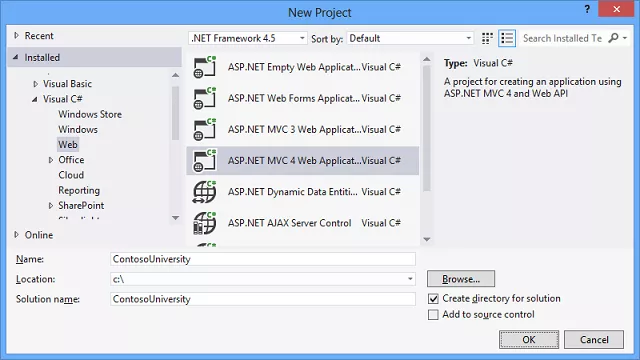Image resolution: width=640 pixels, height=360 pixels.
Task: Click the search magnifier icon
Action: click(x=613, y=38)
